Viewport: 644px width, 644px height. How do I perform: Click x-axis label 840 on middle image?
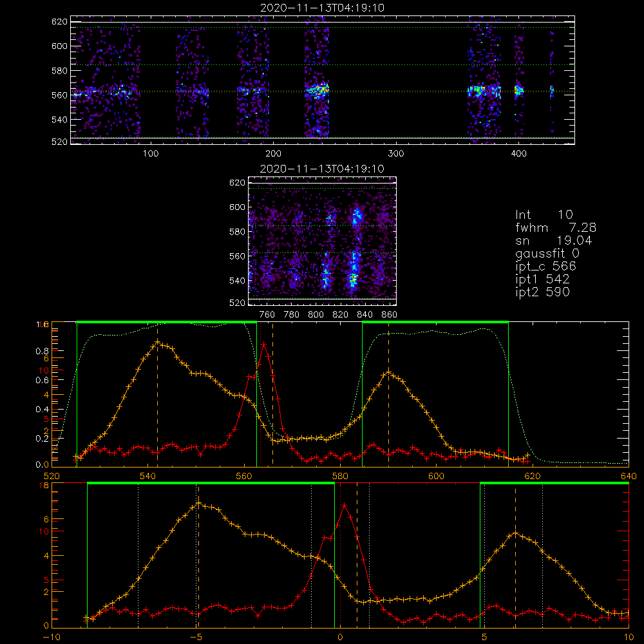pyautogui.click(x=365, y=315)
